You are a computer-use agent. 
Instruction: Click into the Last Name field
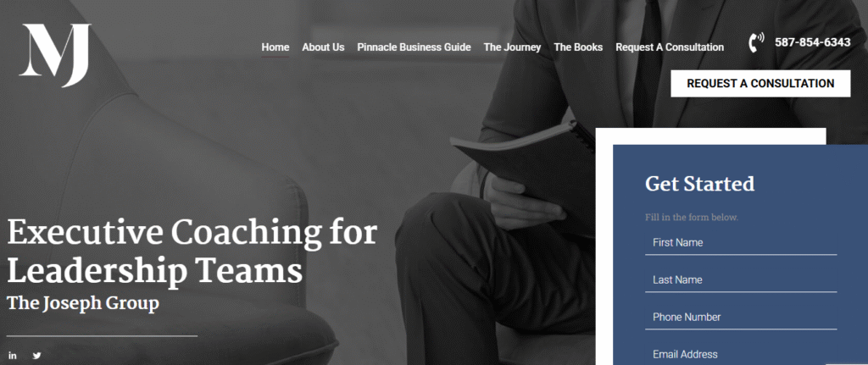(x=741, y=280)
